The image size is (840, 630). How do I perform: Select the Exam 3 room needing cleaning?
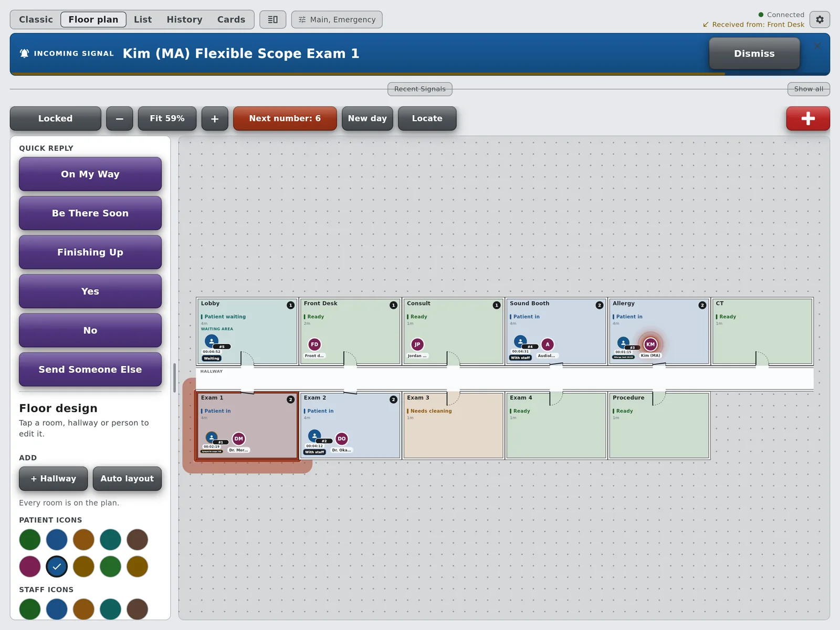tap(453, 426)
